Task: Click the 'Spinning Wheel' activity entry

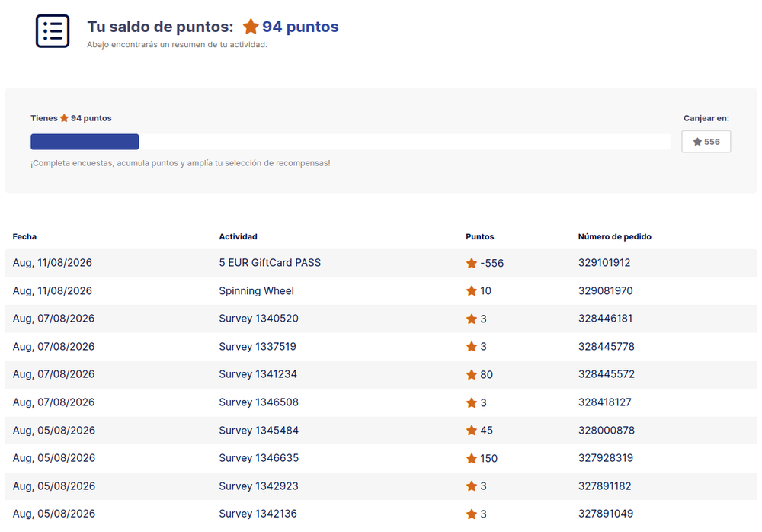Action: pyautogui.click(x=257, y=291)
